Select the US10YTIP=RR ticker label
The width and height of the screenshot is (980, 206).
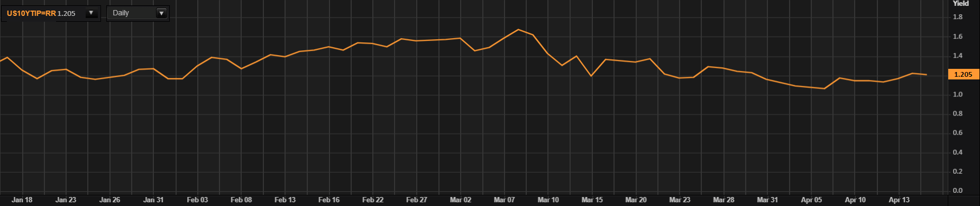coord(31,13)
